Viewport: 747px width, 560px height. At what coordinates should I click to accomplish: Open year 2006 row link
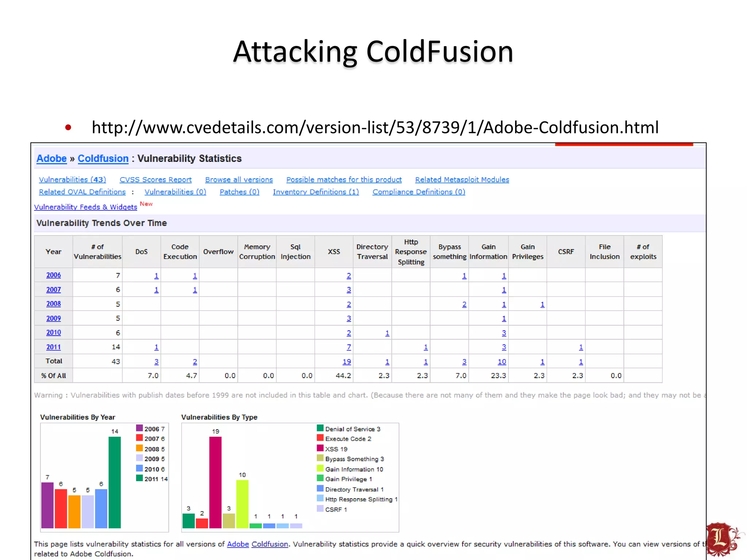54,275
